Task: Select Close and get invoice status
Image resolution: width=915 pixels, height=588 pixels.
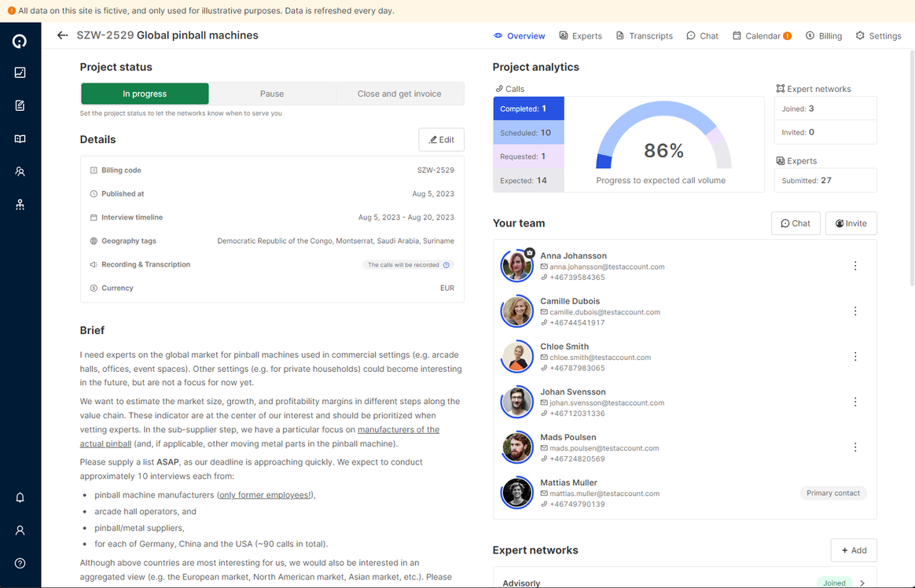Action: coord(400,94)
